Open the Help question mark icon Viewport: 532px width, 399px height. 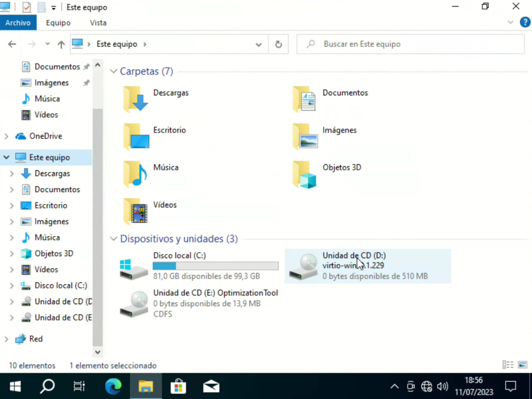coord(525,22)
